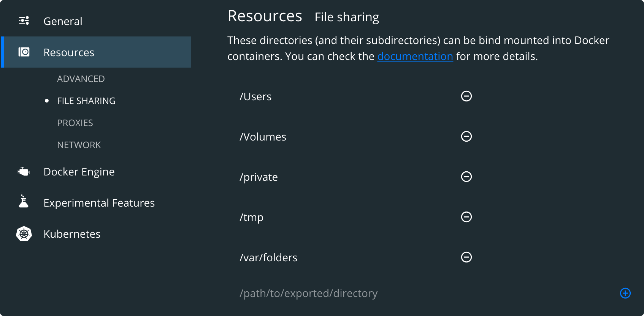644x316 pixels.
Task: Go to Experimental Features settings
Action: point(99,203)
